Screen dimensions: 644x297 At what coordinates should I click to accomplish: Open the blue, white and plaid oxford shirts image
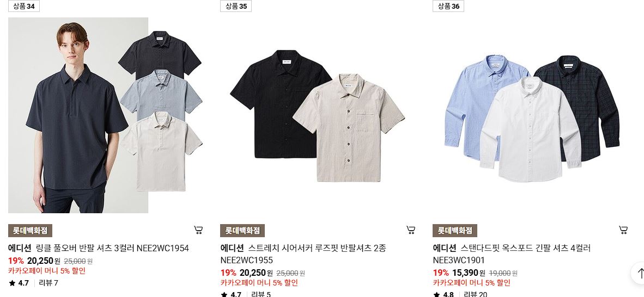tap(531, 115)
